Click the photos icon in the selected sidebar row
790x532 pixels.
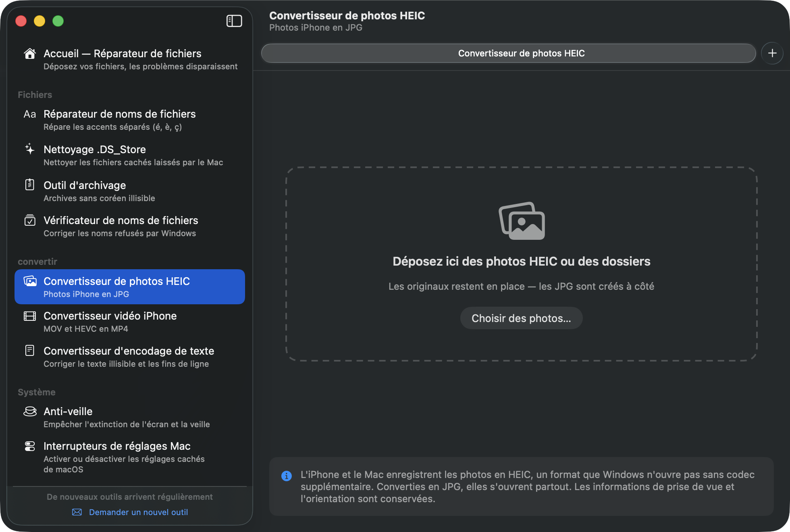tap(30, 281)
